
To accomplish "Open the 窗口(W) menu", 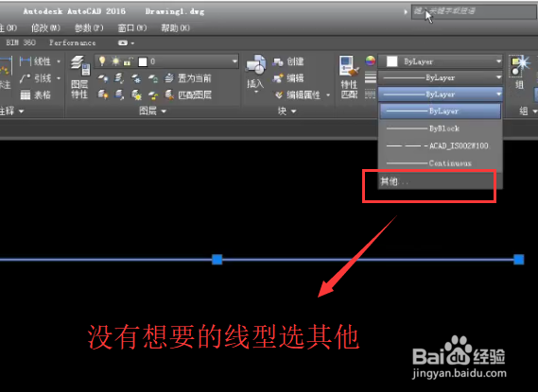I will pos(132,27).
